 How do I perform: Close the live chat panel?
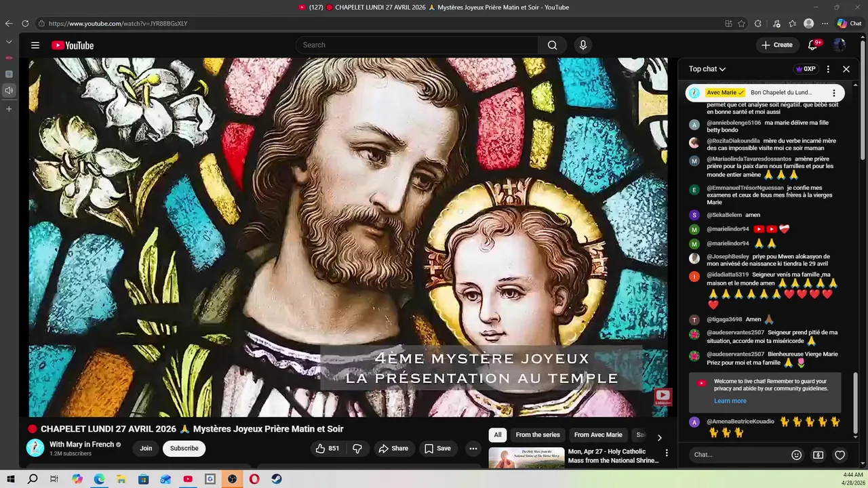[x=846, y=69]
